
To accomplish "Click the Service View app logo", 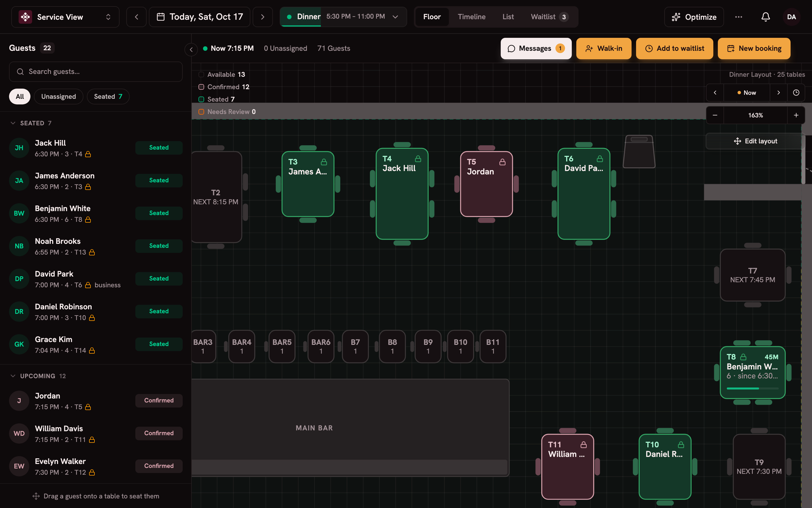I will pos(25,17).
